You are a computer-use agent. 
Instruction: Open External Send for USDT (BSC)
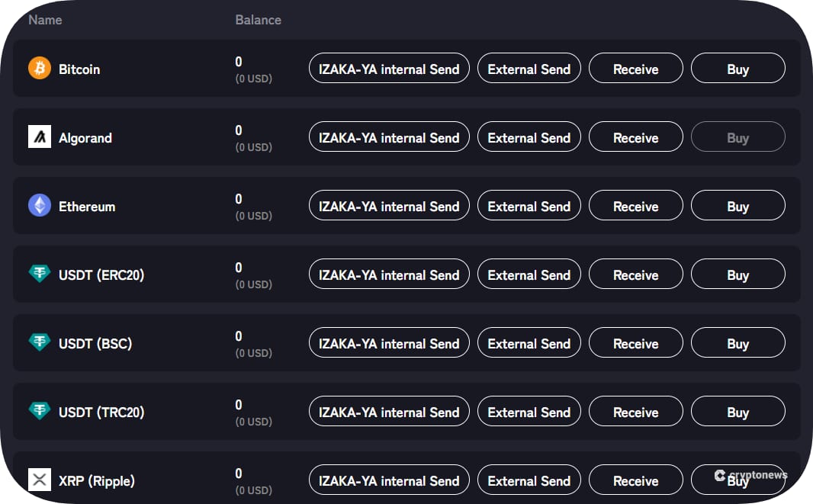tap(529, 342)
